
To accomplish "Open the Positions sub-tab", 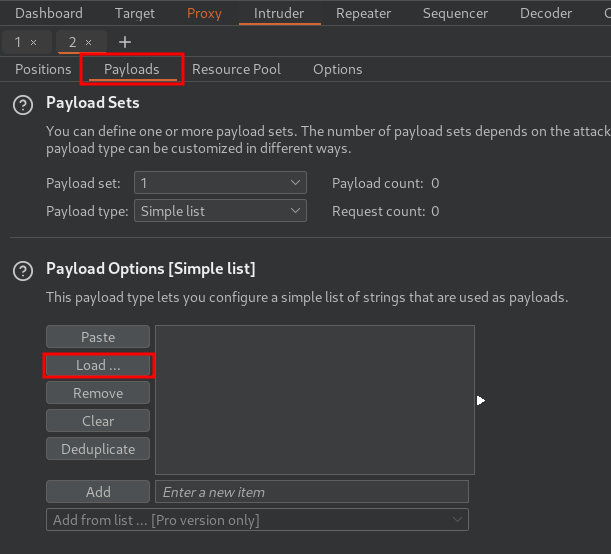I will pos(43,69).
